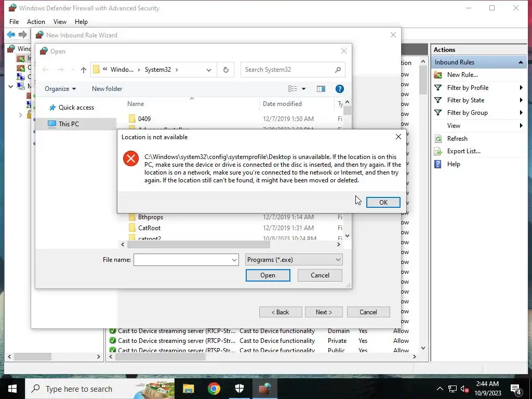Image resolution: width=532 pixels, height=399 pixels.
Task: Open the File menu
Action: click(x=14, y=22)
